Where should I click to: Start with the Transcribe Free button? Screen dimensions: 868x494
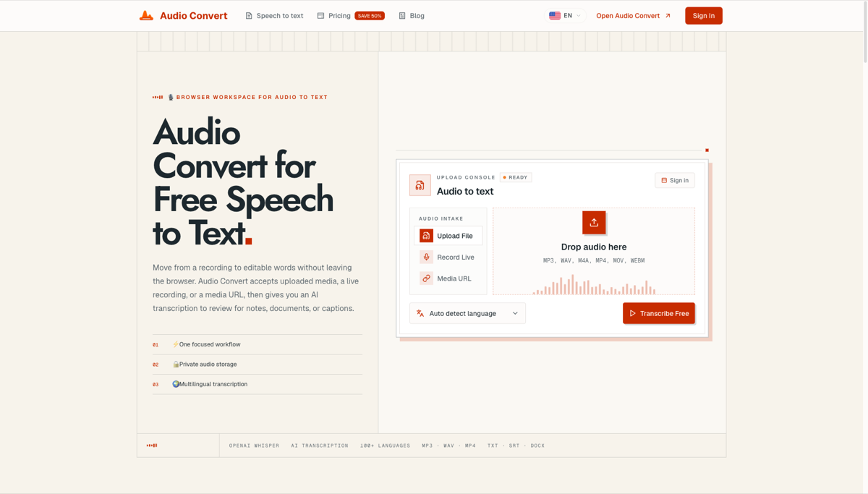[659, 313]
